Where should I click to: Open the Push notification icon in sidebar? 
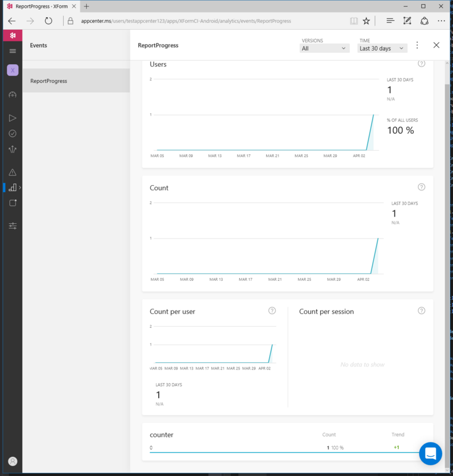(x=13, y=203)
